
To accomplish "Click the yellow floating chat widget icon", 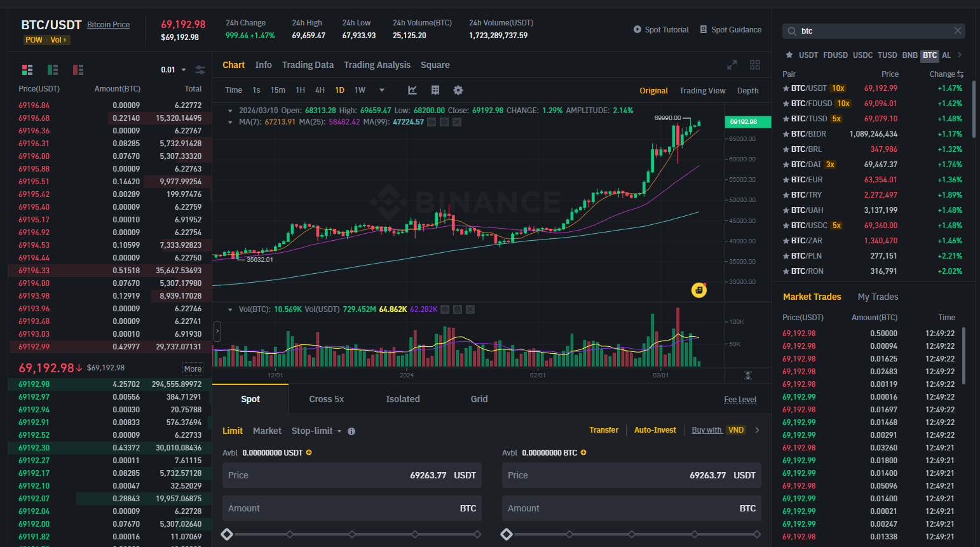I will click(699, 290).
